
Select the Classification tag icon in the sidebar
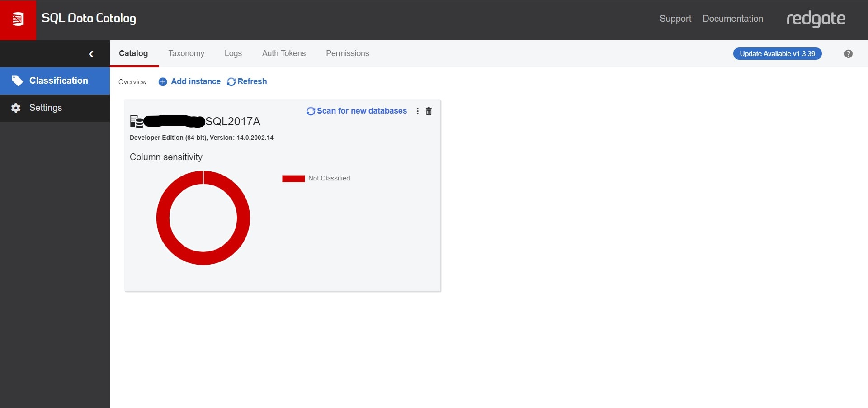tap(17, 81)
